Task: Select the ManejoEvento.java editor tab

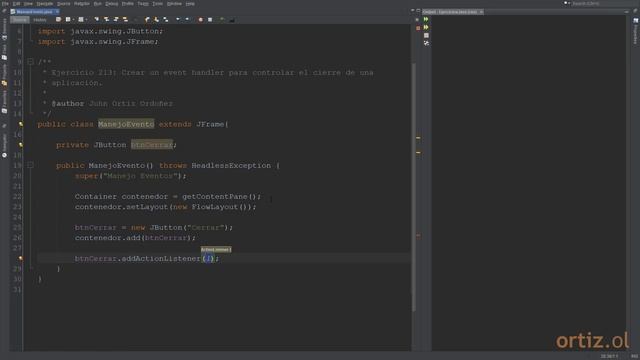Action: coord(34,12)
